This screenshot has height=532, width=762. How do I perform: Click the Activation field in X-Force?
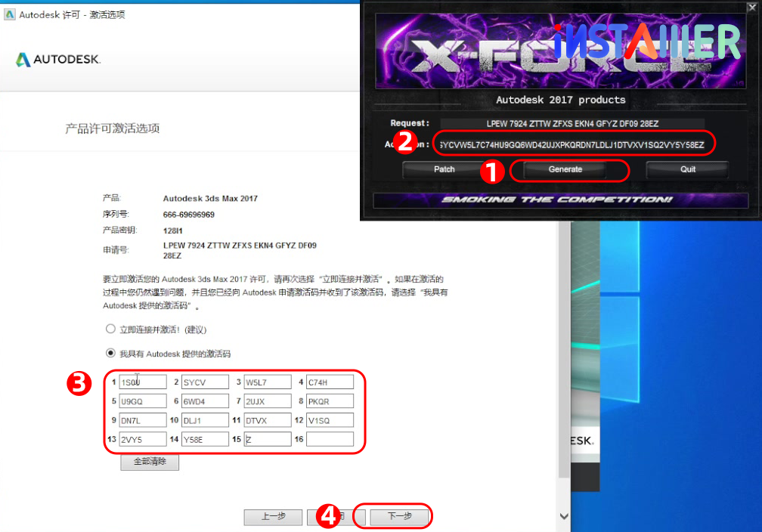tap(572, 145)
